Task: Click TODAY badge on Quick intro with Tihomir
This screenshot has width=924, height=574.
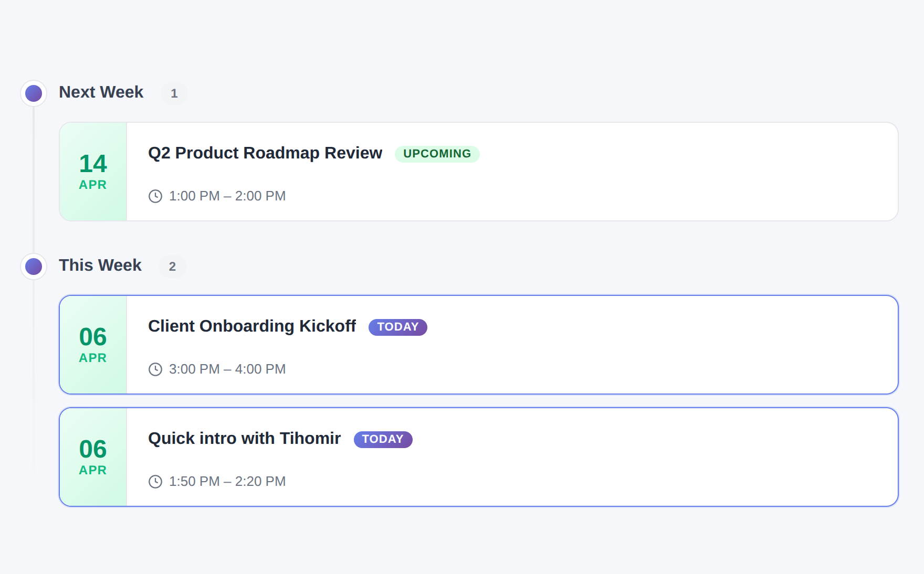Action: tap(383, 439)
